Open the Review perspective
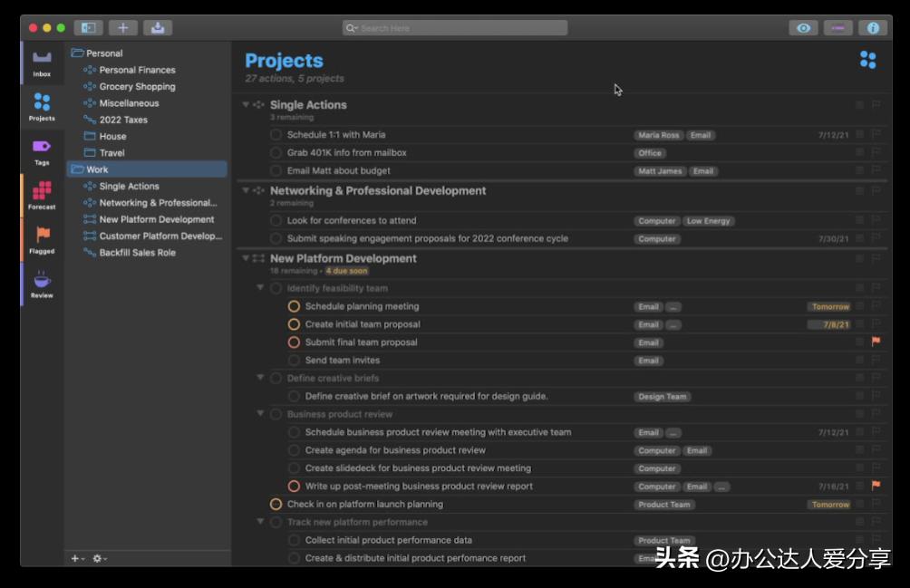The height and width of the screenshot is (588, 910). pos(42,284)
